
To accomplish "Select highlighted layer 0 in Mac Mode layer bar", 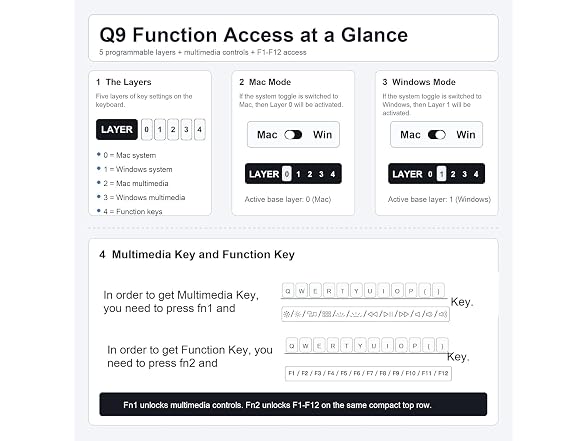I will pyautogui.click(x=287, y=174).
